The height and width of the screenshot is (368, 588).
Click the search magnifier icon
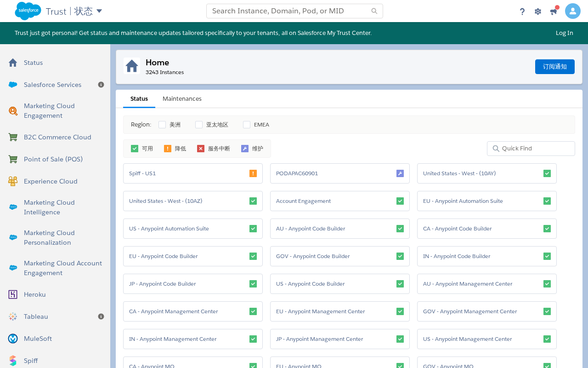click(374, 11)
